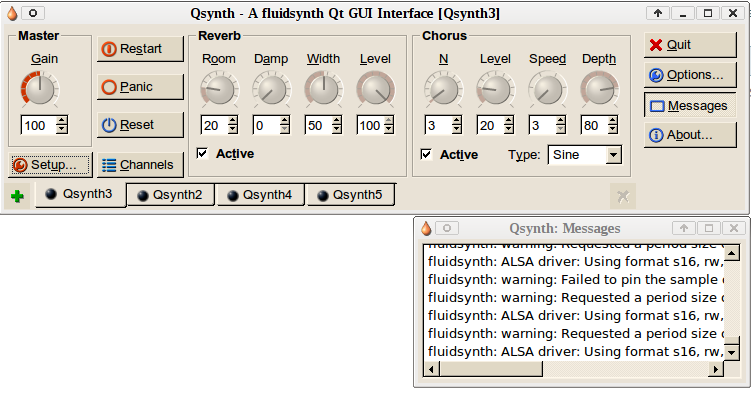Open the Options dialog
751x393 pixels.
[x=690, y=75]
